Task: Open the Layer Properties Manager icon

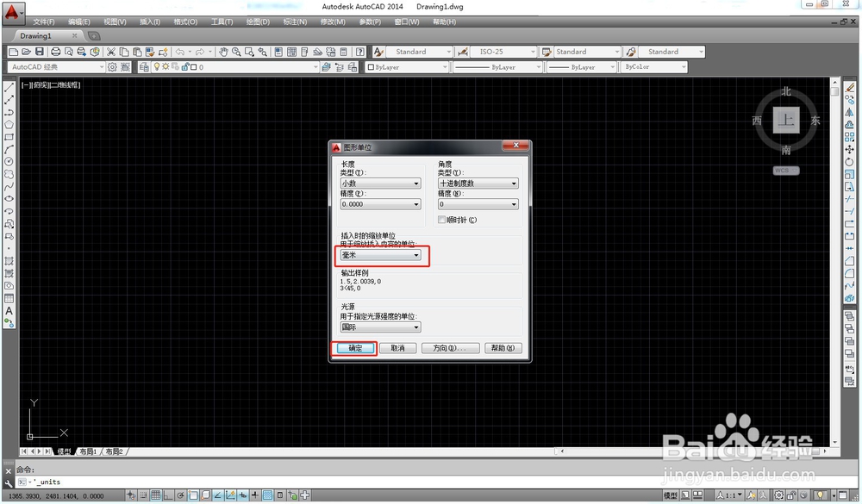Action: [x=144, y=67]
